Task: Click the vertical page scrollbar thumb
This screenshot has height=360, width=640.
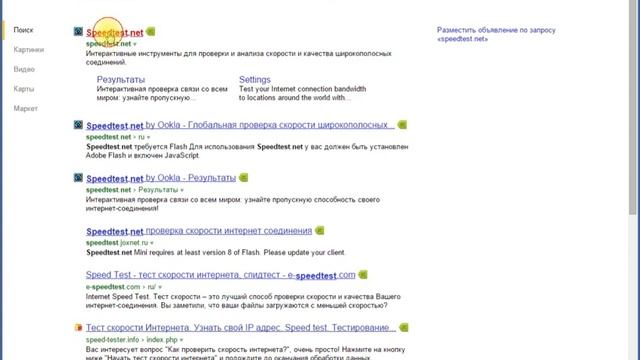Action: coord(633,107)
